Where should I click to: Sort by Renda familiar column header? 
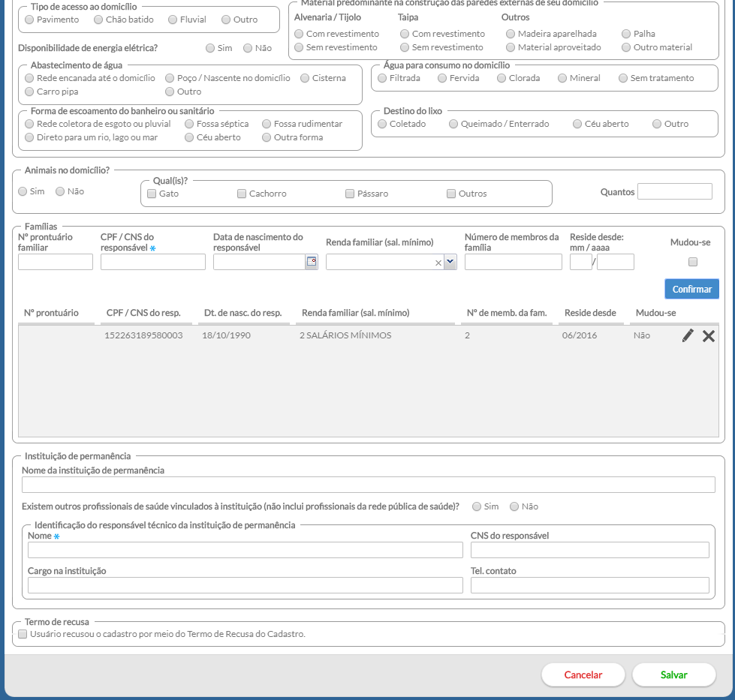pyautogui.click(x=355, y=313)
